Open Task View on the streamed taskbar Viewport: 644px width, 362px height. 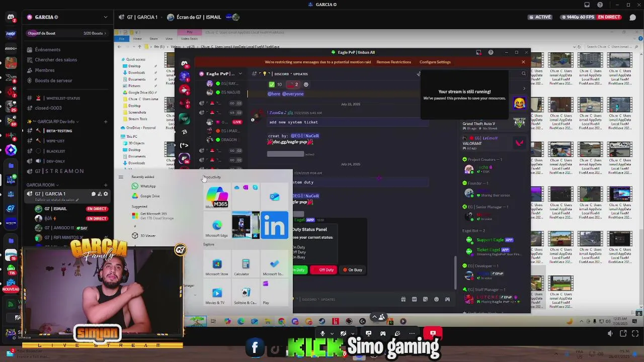click(213, 322)
